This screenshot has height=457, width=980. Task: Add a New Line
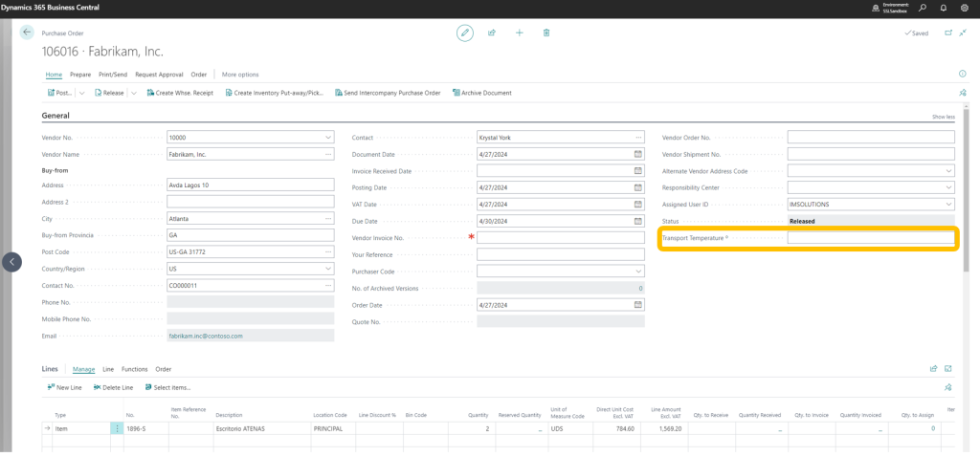64,388
